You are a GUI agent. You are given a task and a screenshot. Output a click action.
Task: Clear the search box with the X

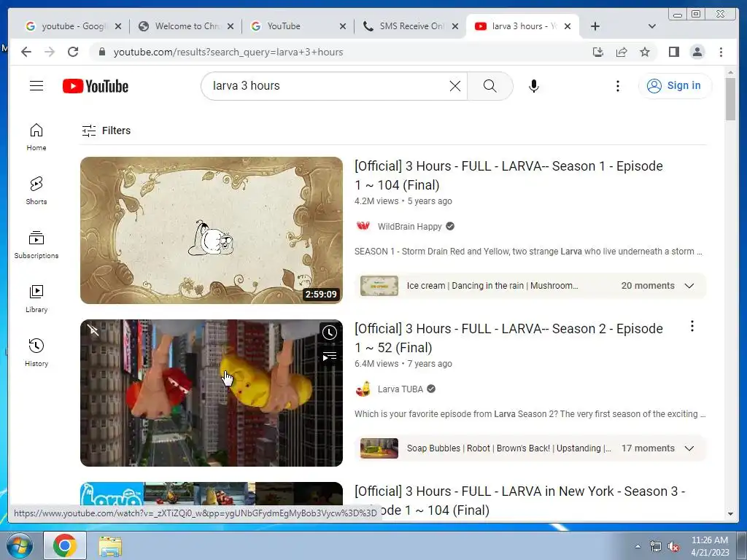pos(455,86)
